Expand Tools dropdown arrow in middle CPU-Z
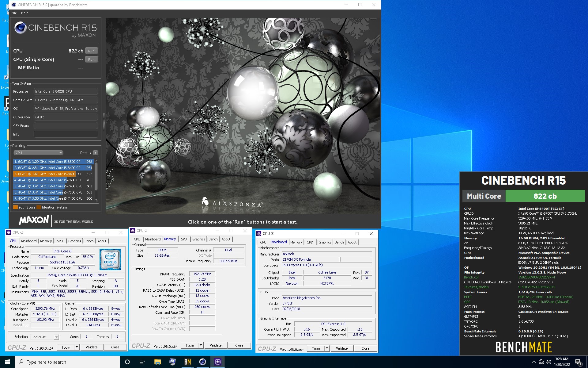This screenshot has height=368, width=588. click(x=201, y=345)
